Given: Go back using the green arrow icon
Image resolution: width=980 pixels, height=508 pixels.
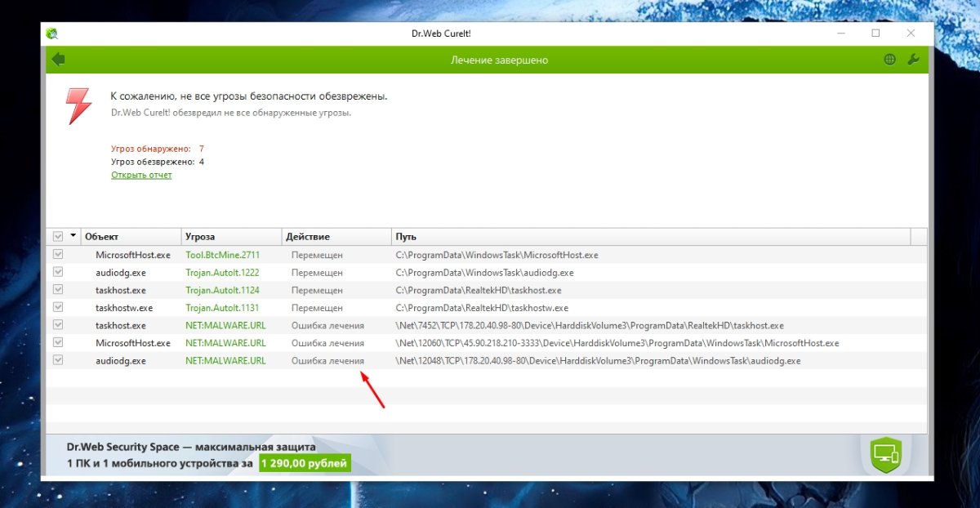Looking at the screenshot, I should point(58,60).
